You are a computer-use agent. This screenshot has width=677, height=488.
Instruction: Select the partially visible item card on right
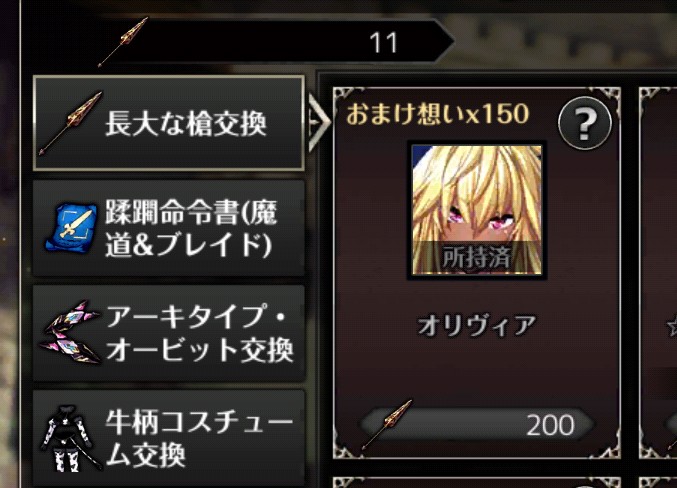[x=658, y=273]
